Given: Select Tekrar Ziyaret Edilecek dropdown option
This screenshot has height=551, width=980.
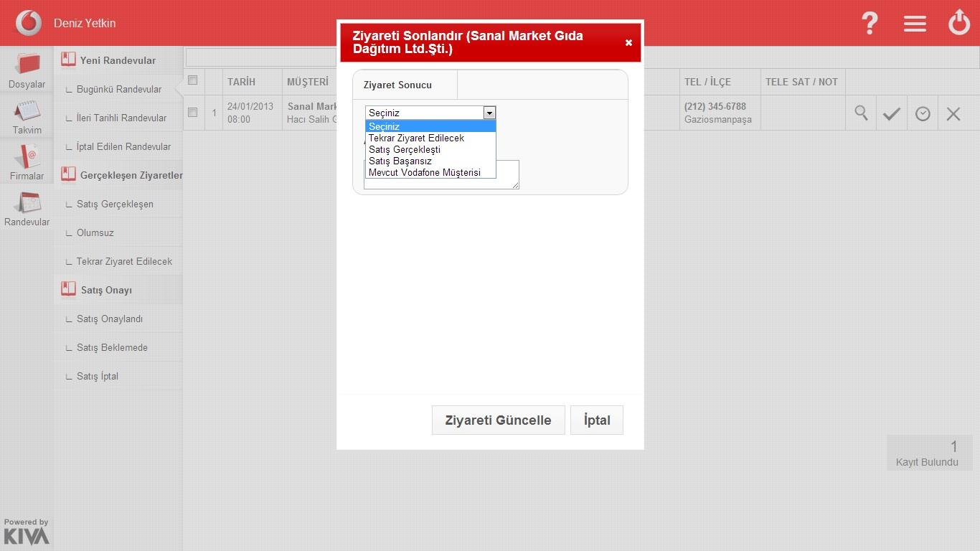Looking at the screenshot, I should click(430, 138).
